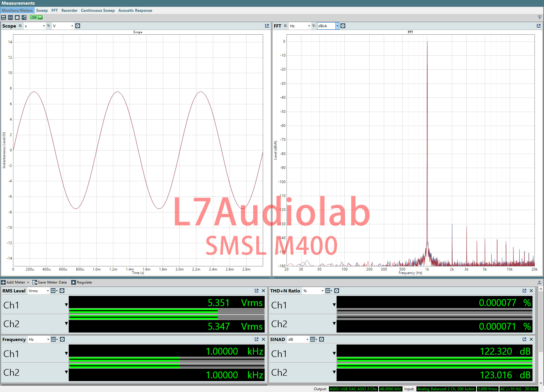Open SINAD meter unit dB dropdown

[298, 339]
